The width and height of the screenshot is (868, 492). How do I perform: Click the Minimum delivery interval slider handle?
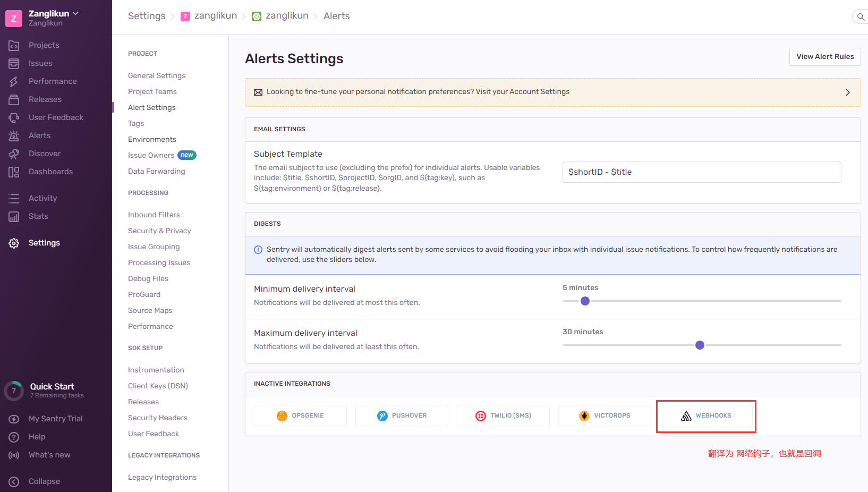point(585,301)
